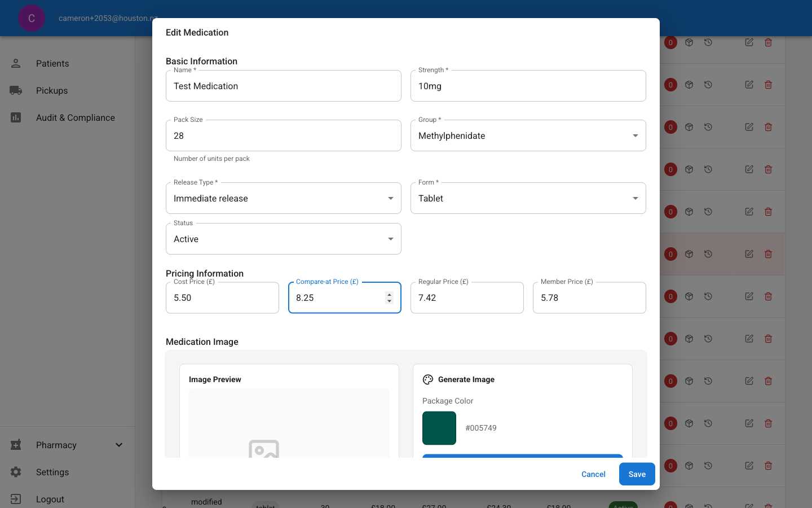Click edit icon in the pink highlighted row

(749, 254)
